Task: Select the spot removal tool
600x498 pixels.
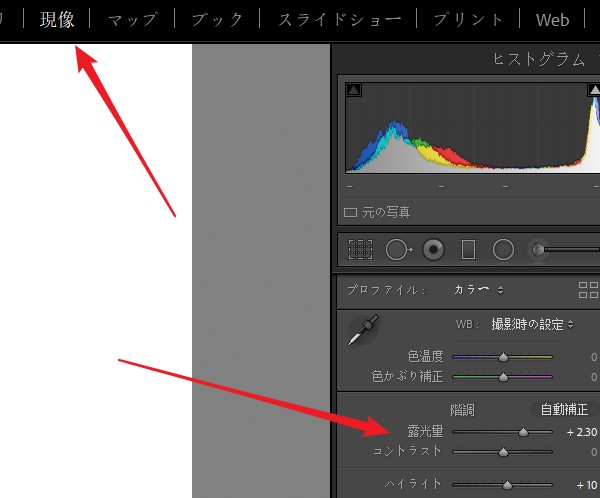Action: coord(398,250)
